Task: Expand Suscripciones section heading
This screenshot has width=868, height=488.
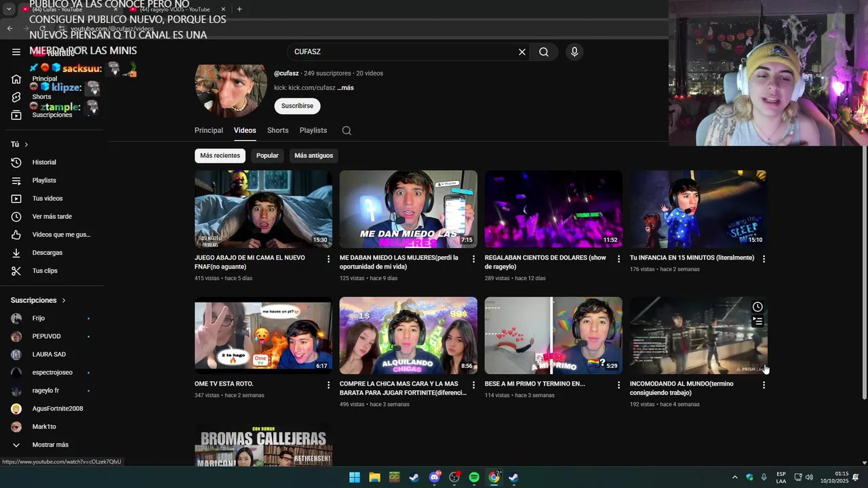Action: click(x=39, y=300)
